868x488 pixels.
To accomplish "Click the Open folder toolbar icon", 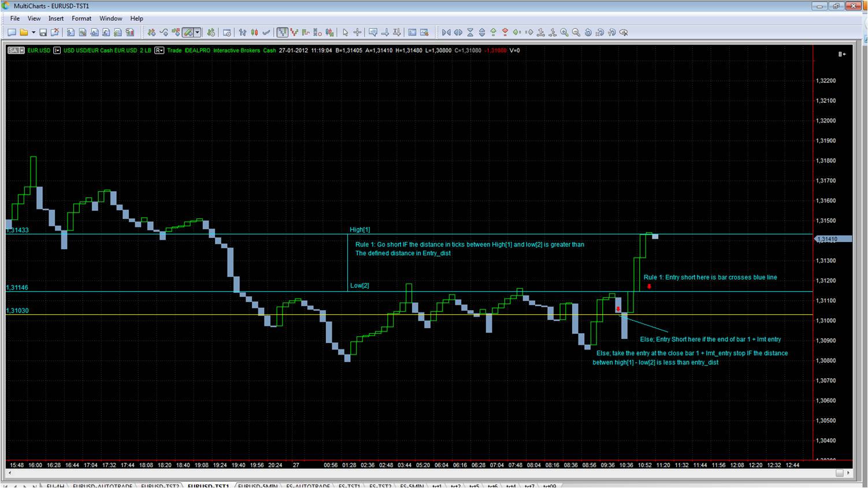I will pyautogui.click(x=23, y=32).
